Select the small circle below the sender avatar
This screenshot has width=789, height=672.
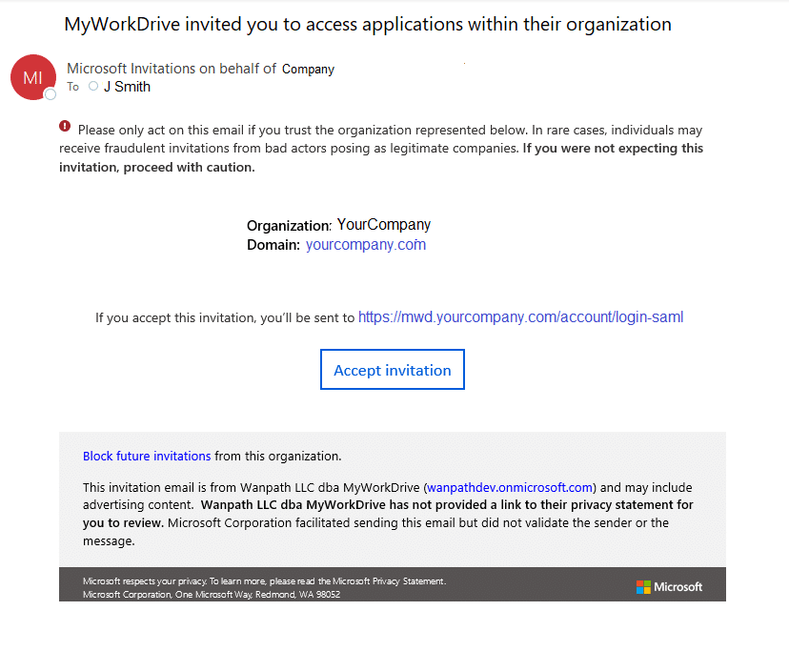click(x=49, y=95)
